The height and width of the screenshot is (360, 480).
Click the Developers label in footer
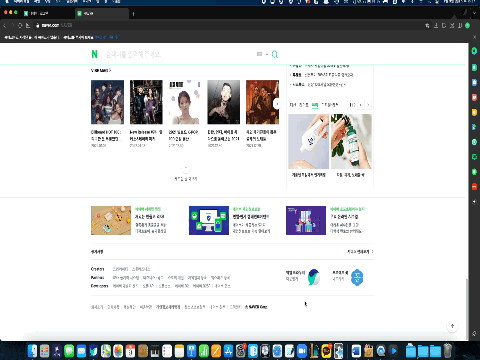(99, 286)
